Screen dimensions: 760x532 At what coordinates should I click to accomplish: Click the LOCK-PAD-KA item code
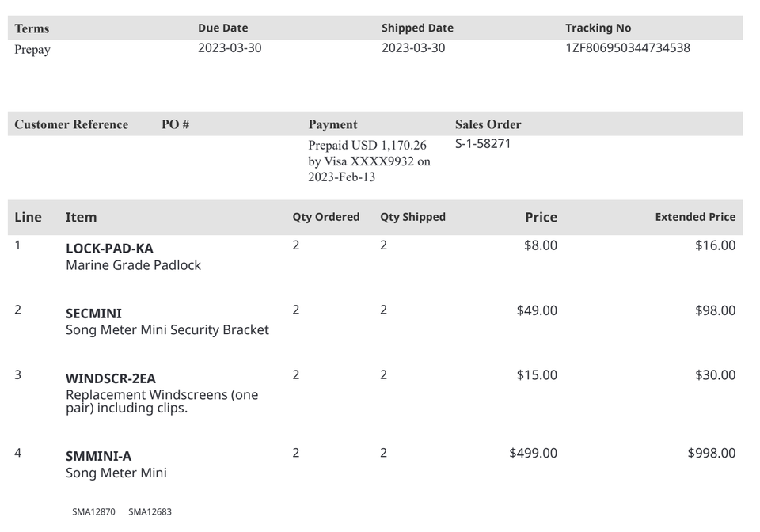click(109, 249)
